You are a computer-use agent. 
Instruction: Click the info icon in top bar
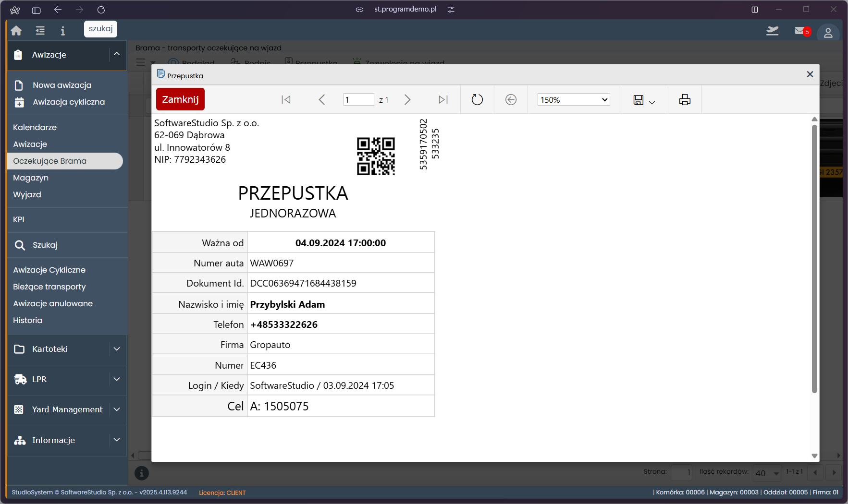coord(62,31)
